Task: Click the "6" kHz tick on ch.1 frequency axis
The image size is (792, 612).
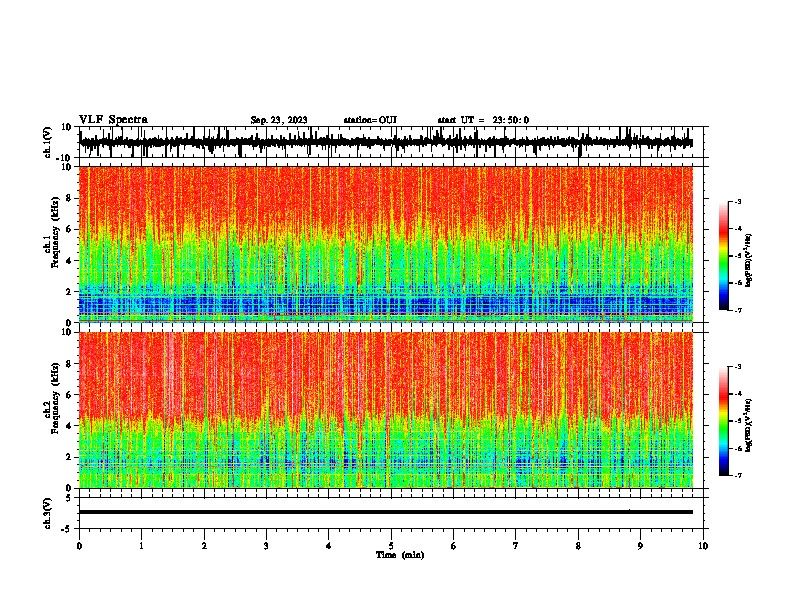Action: tap(69, 230)
